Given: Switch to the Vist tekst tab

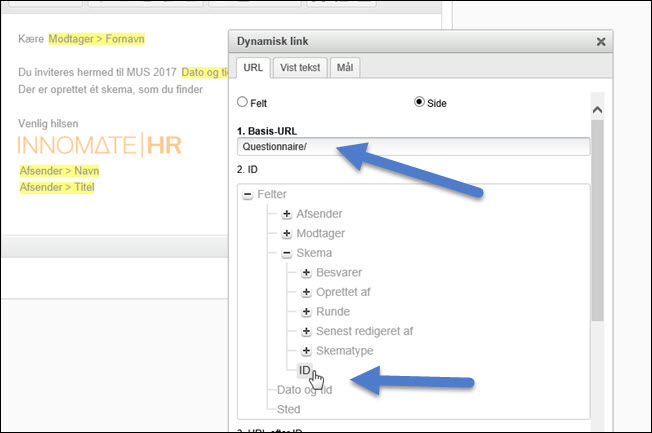Looking at the screenshot, I should click(x=300, y=68).
